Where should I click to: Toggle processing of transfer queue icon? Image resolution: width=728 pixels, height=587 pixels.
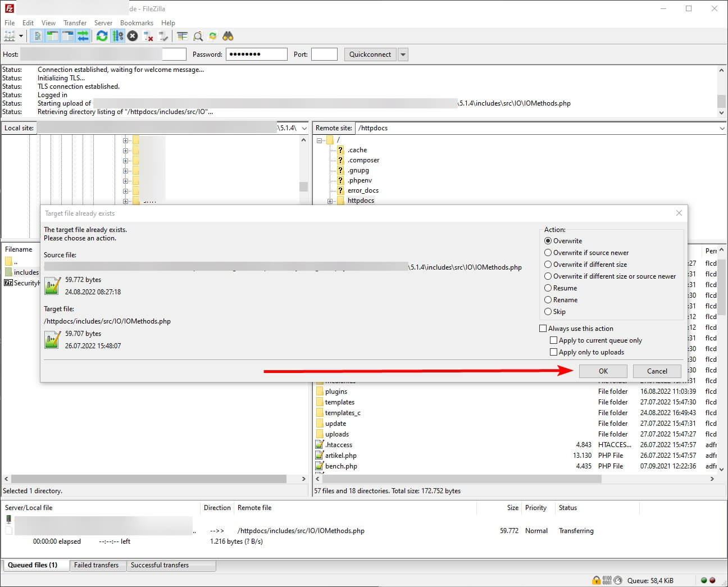(117, 36)
